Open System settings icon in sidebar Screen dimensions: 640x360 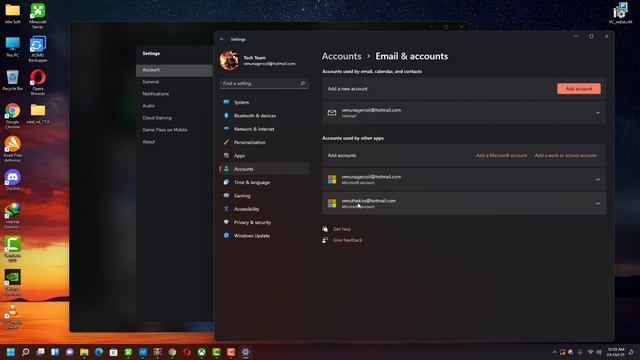(x=227, y=102)
